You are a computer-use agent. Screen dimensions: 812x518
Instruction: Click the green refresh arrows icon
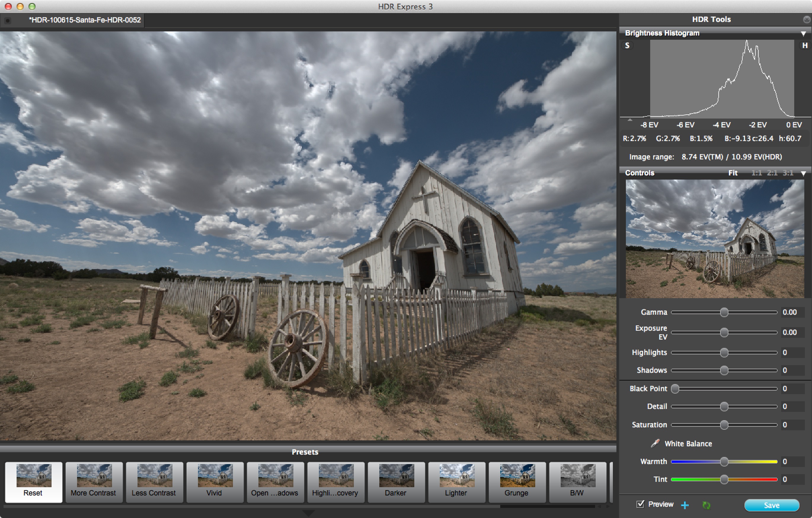706,505
